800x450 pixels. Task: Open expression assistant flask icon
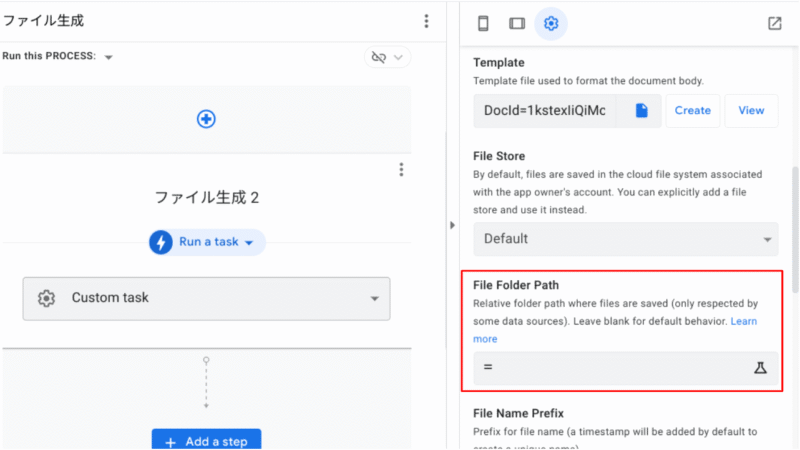pos(759,368)
